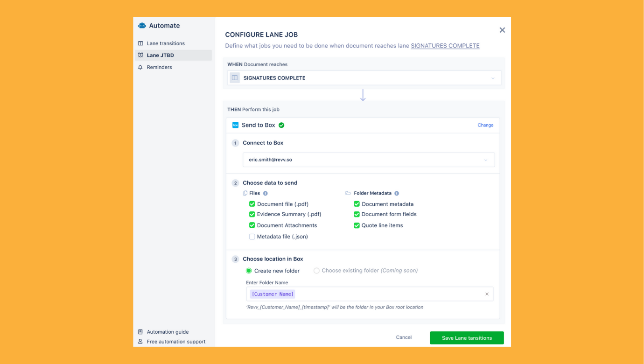Image resolution: width=644 pixels, height=364 pixels.
Task: Click the Change link for Send to Box
Action: point(485,125)
